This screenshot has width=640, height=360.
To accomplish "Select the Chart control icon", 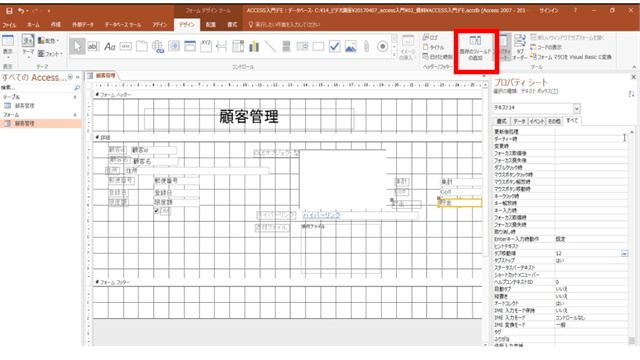I will point(254,47).
